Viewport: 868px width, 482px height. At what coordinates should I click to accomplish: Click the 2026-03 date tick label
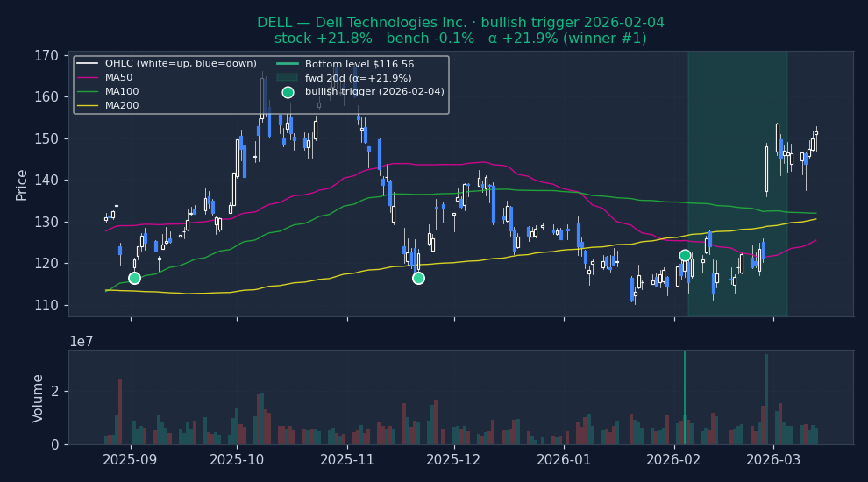click(773, 459)
